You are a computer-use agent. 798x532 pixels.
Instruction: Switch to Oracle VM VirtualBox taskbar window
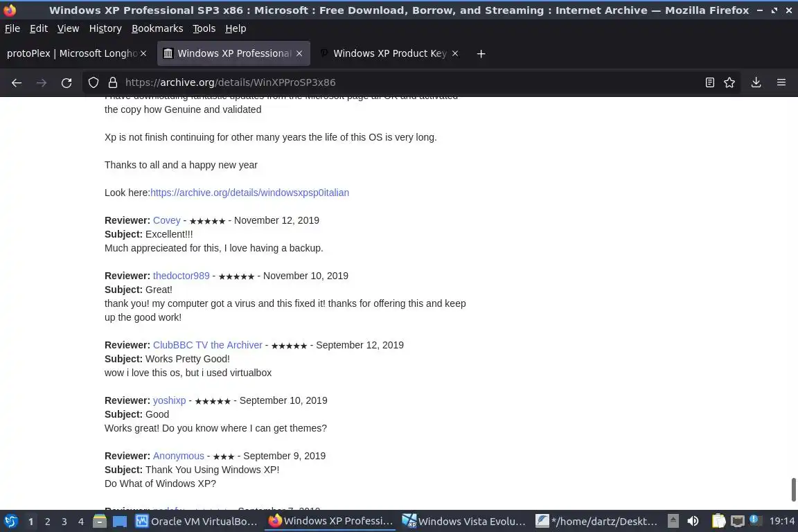point(197,522)
